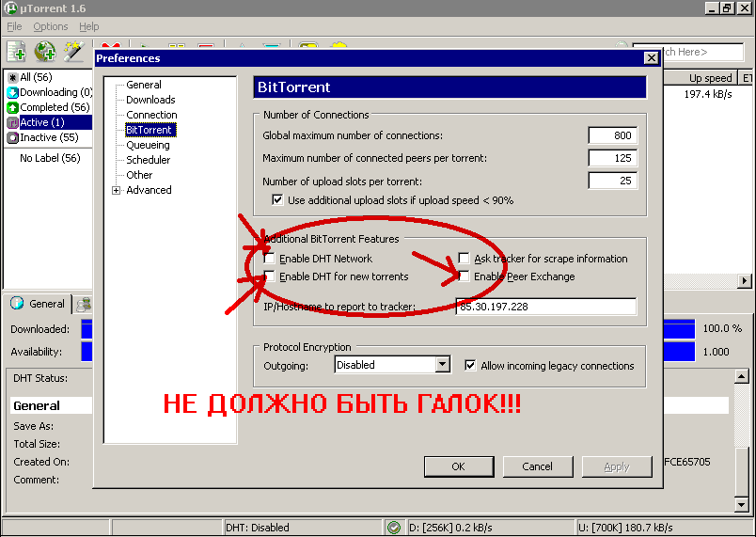Open the File menu
Screen dimensions: 756x537
click(x=14, y=26)
